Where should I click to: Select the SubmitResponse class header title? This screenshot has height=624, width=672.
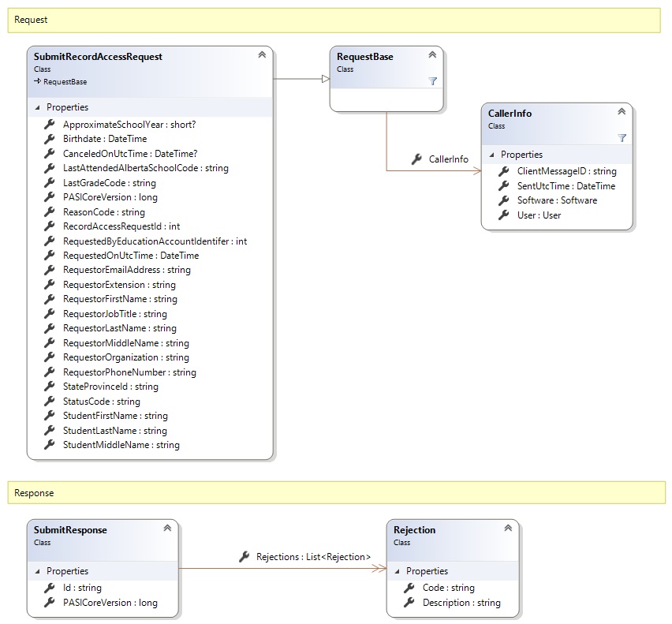coord(70,530)
